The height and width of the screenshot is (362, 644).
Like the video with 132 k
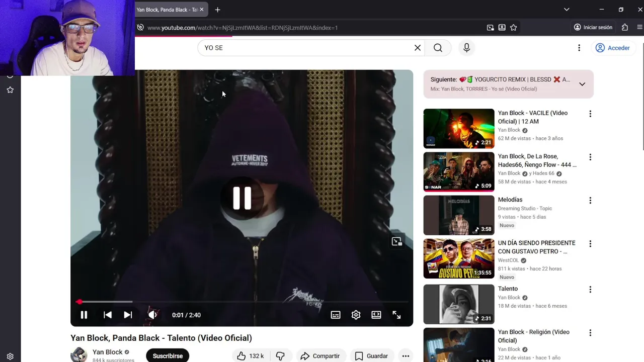(x=251, y=356)
